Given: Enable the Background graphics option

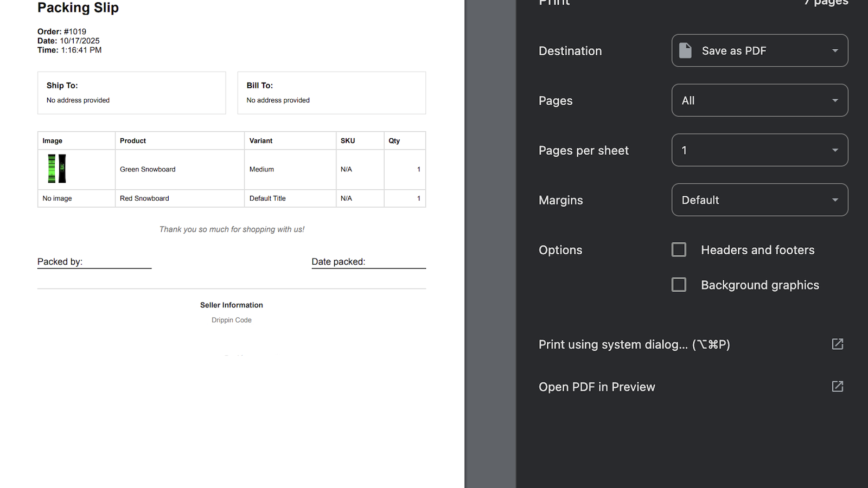Looking at the screenshot, I should [679, 284].
